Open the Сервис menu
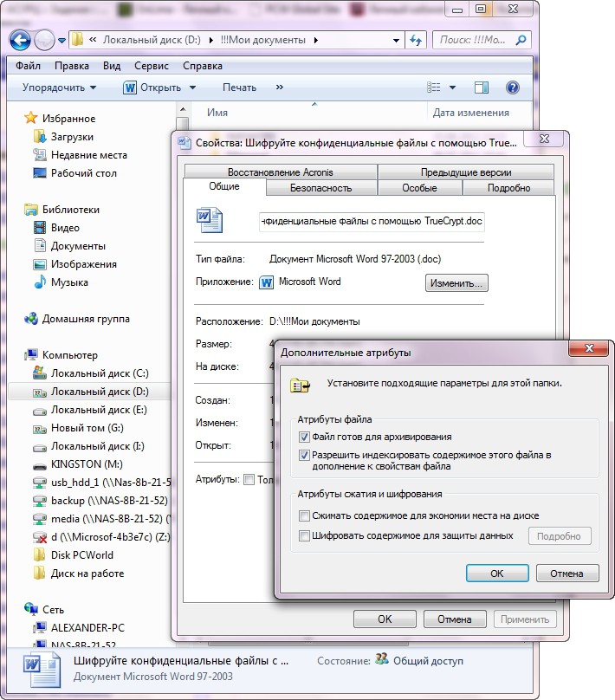Viewport: 615px width, 700px height. coord(152,66)
